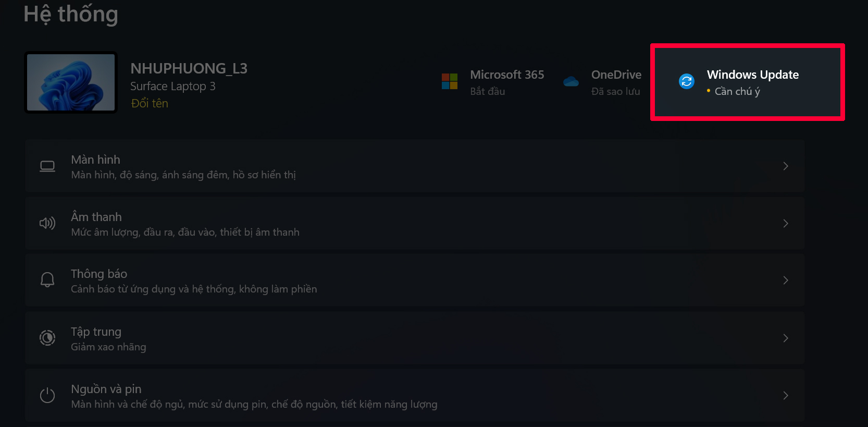Open Âm thanh sound settings
This screenshot has width=868, height=427.
click(415, 223)
